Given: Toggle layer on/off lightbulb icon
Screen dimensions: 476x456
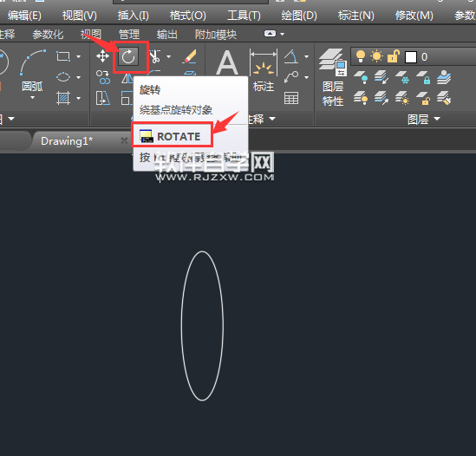Looking at the screenshot, I should click(361, 56).
